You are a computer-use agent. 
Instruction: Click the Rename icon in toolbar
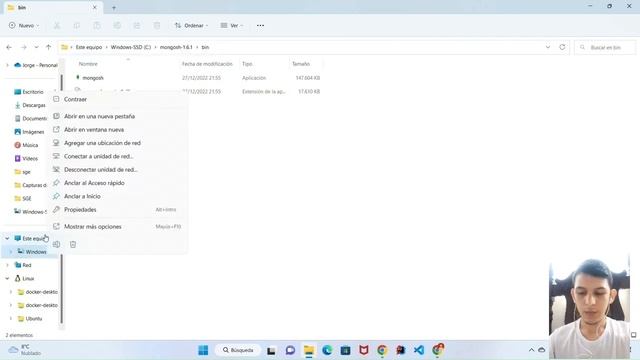click(x=117, y=25)
